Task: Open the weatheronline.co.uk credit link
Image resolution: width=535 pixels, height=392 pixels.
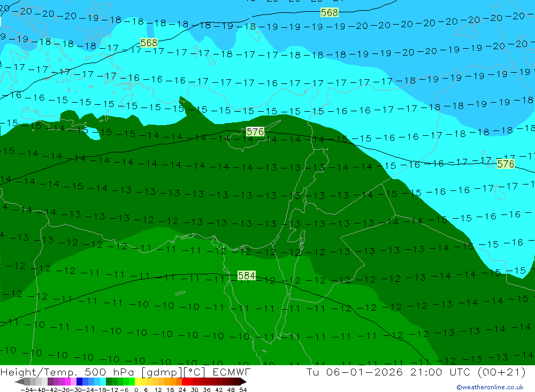Action: (490, 387)
